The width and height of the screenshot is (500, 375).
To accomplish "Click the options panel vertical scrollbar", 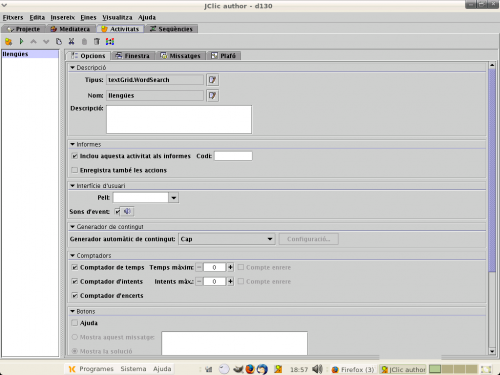I will [x=492, y=170].
